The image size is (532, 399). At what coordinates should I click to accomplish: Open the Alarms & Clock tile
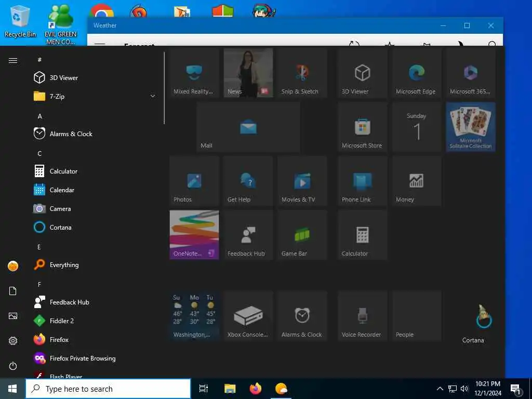click(x=302, y=316)
